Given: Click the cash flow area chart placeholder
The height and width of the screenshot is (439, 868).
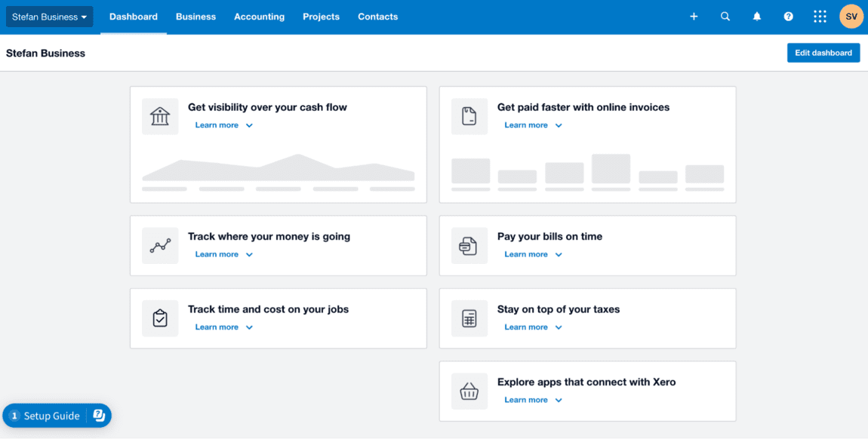Looking at the screenshot, I should (279, 173).
